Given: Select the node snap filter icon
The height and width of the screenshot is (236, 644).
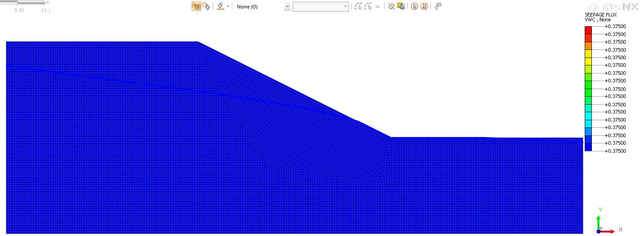Looking at the screenshot, I should (x=220, y=6).
